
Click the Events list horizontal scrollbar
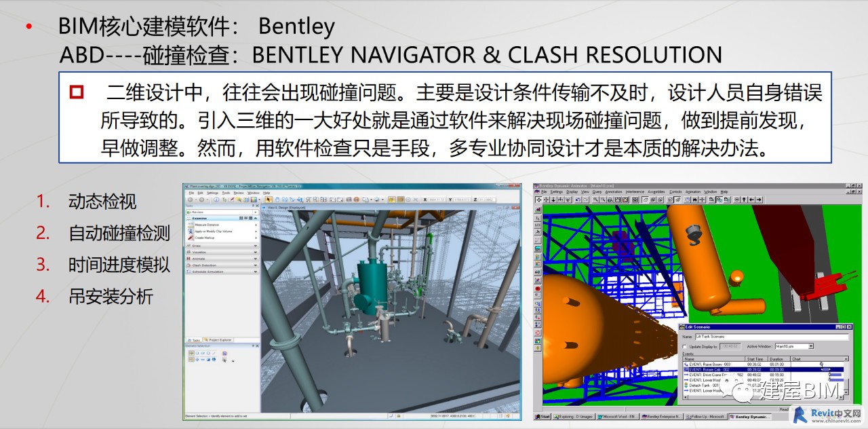pyautogui.click(x=764, y=397)
